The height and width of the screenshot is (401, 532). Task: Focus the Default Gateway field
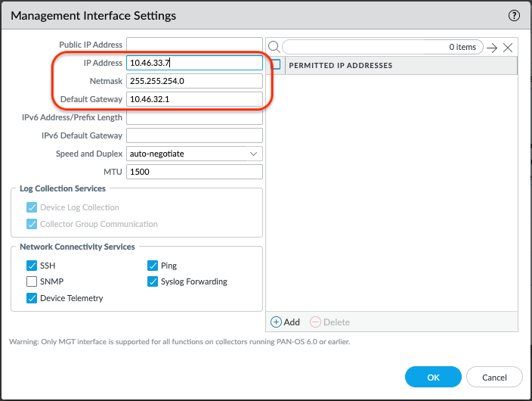point(194,99)
